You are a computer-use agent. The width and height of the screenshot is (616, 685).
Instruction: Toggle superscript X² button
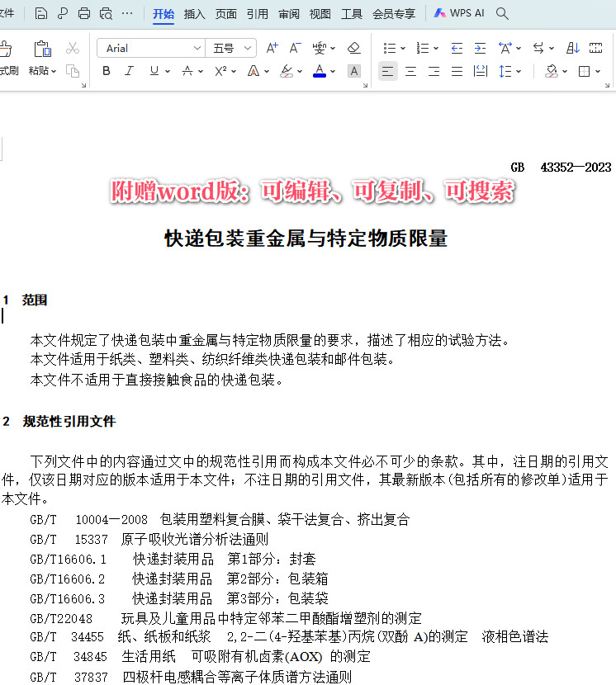(220, 71)
